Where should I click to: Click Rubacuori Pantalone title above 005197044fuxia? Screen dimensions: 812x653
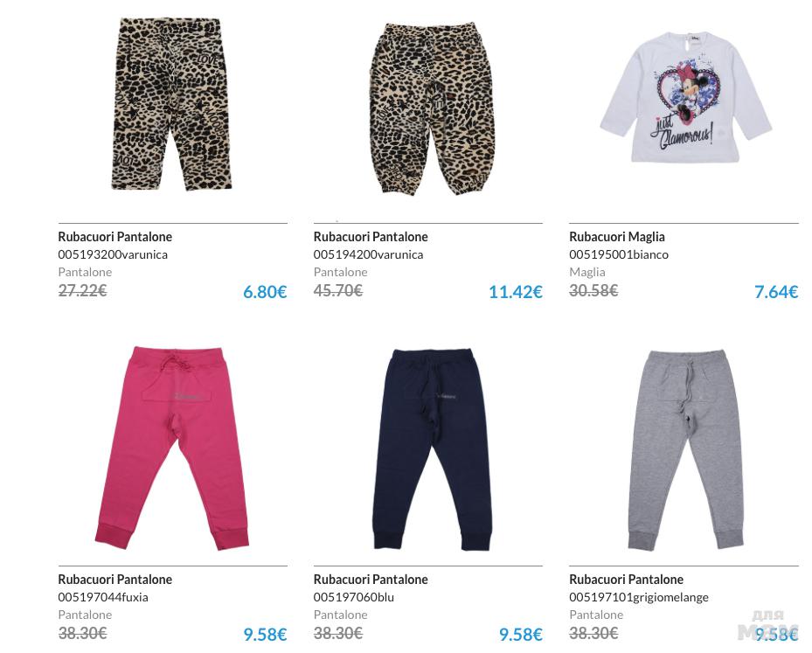[115, 579]
